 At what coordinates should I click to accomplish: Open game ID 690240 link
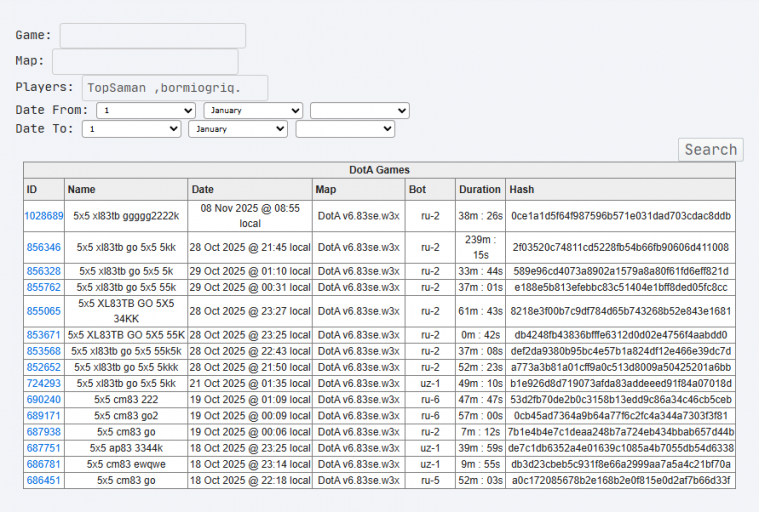pos(44,399)
